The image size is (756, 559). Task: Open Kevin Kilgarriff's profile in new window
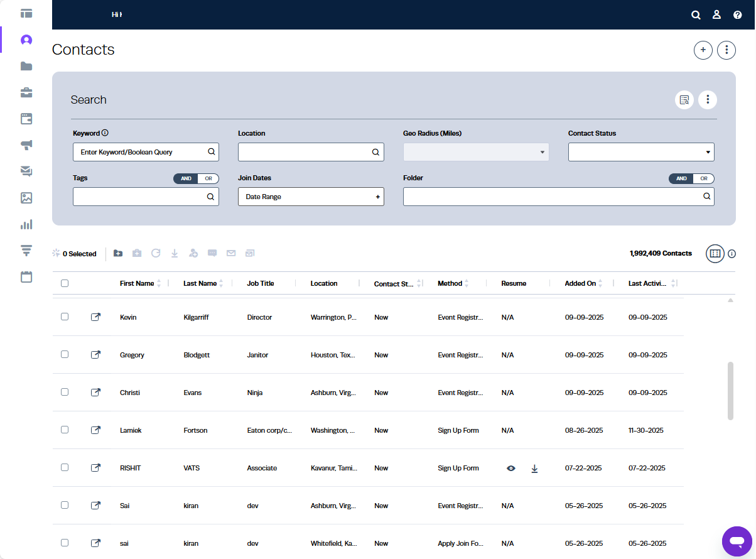coord(95,317)
